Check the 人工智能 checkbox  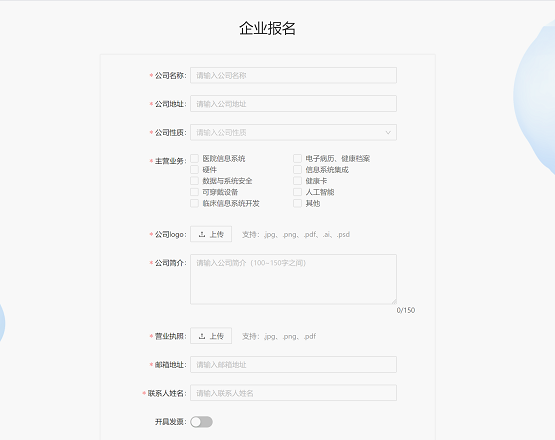coord(297,192)
